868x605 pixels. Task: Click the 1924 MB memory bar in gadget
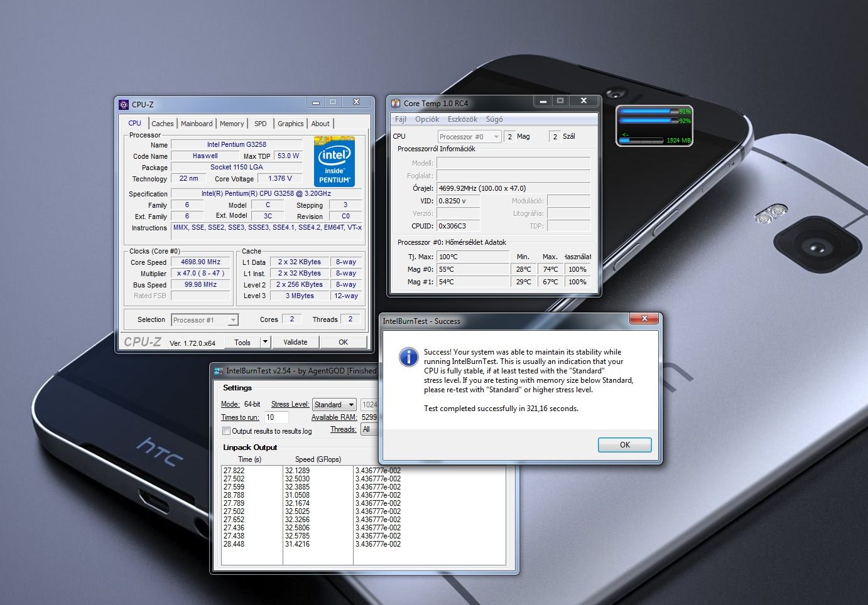(x=642, y=140)
